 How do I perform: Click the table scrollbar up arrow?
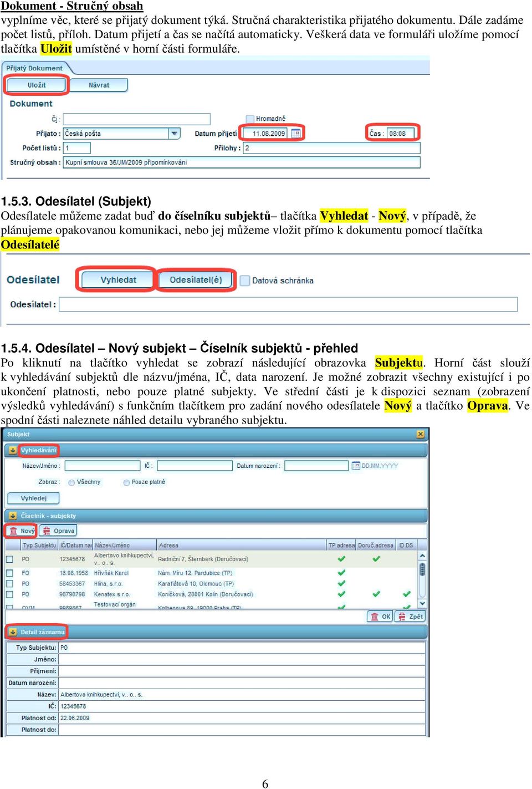tap(422, 556)
